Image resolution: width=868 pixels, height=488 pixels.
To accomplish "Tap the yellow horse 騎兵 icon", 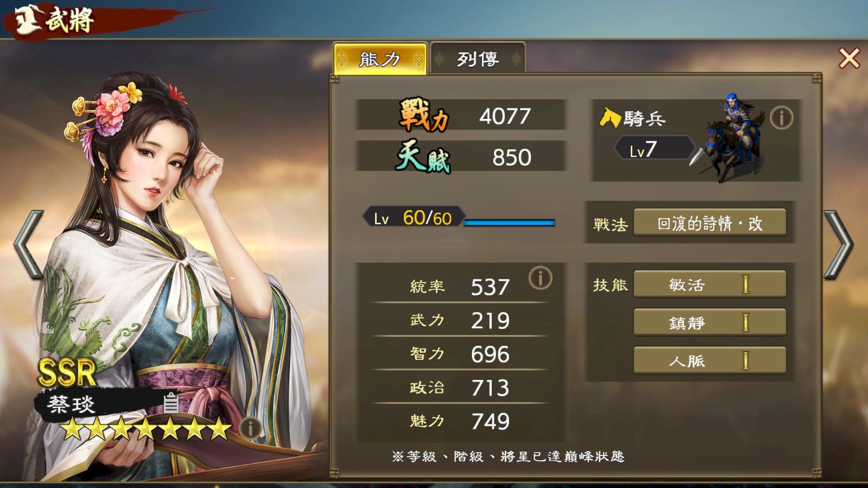I will pyautogui.click(x=610, y=117).
